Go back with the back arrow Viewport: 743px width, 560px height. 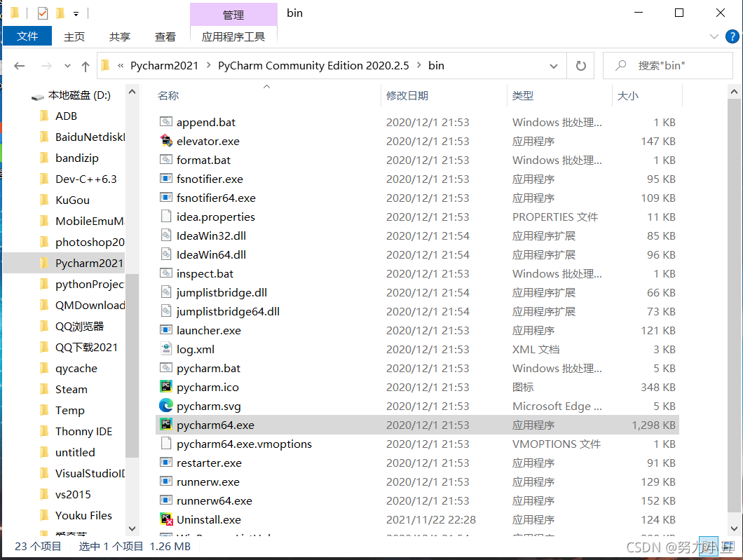(x=20, y=66)
